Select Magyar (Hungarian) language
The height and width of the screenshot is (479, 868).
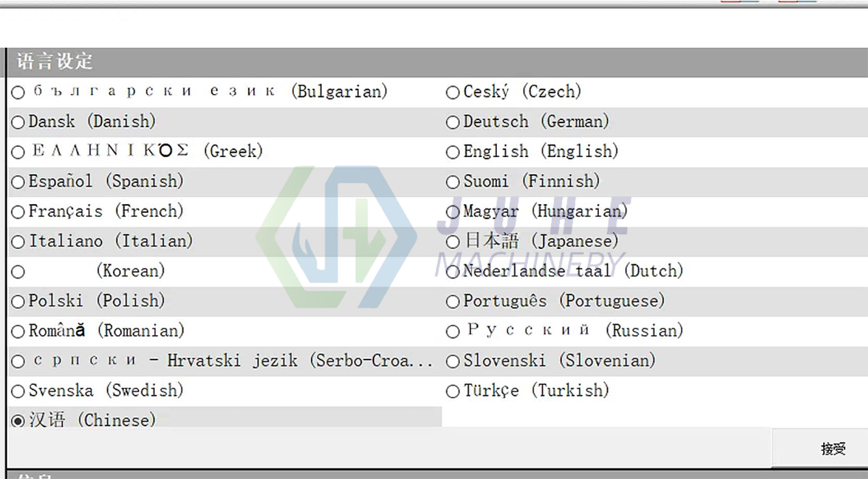452,211
